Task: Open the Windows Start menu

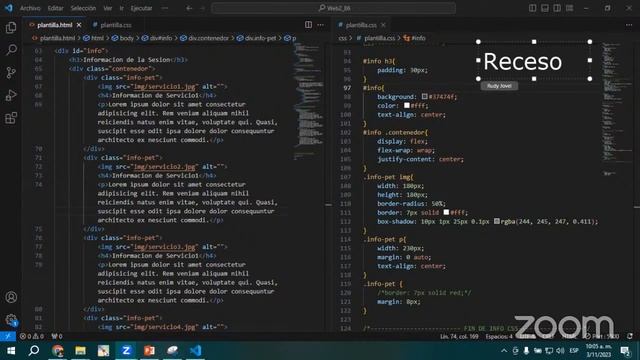Action: click(x=11, y=351)
